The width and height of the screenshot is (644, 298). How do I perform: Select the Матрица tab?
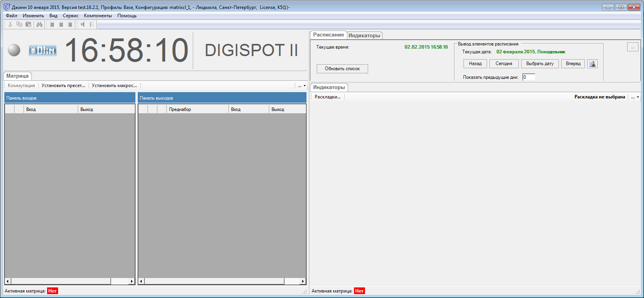(17, 76)
